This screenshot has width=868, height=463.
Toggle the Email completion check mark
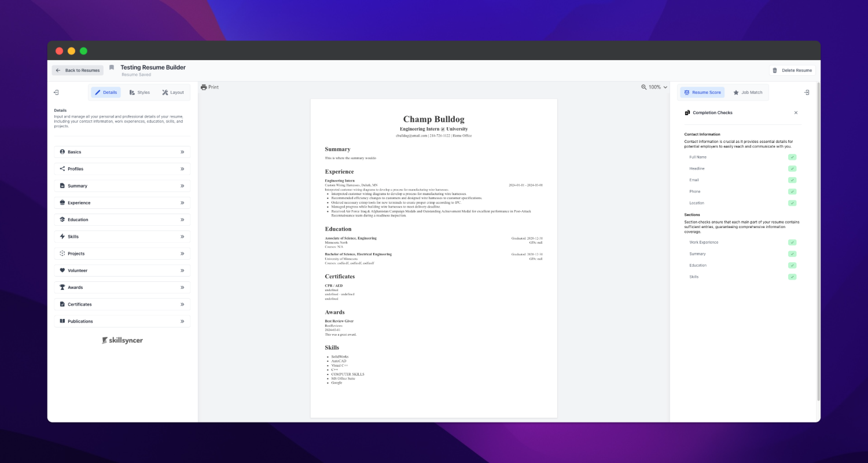792,180
